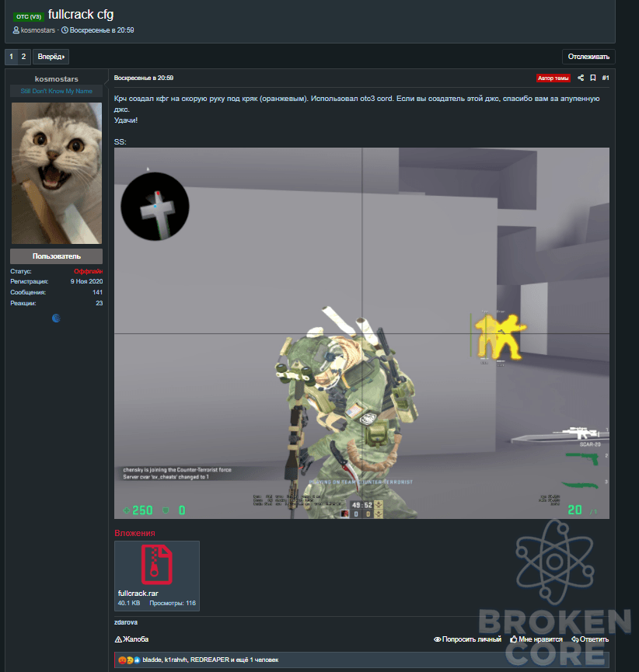Report the post via "Жалоба"
Screen dimensions: 639x672
pos(131,639)
